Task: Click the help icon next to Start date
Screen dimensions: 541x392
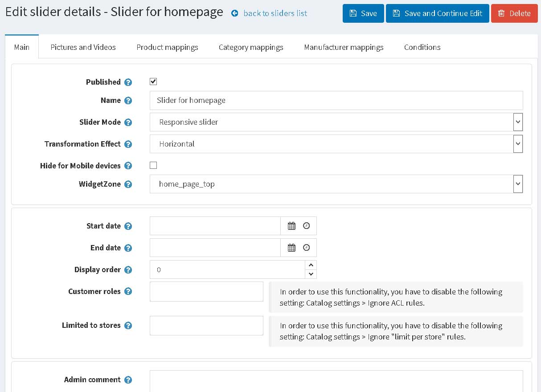Action: click(128, 226)
